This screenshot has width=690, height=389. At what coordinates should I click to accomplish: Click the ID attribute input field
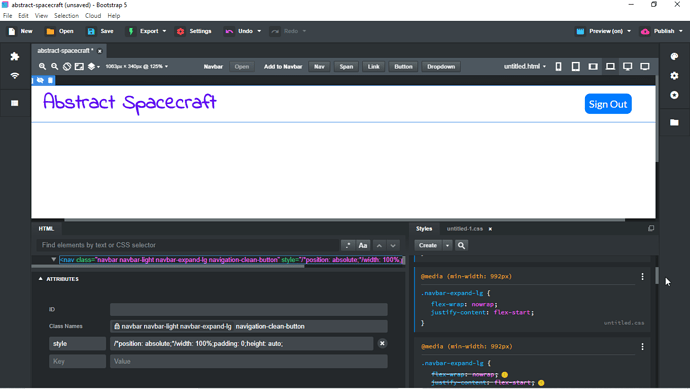click(249, 309)
